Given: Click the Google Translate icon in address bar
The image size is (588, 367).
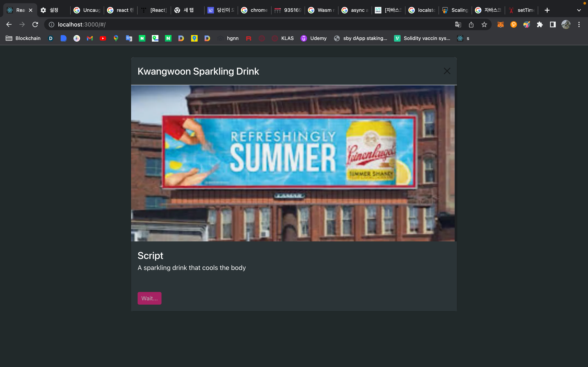Looking at the screenshot, I should pos(458,24).
